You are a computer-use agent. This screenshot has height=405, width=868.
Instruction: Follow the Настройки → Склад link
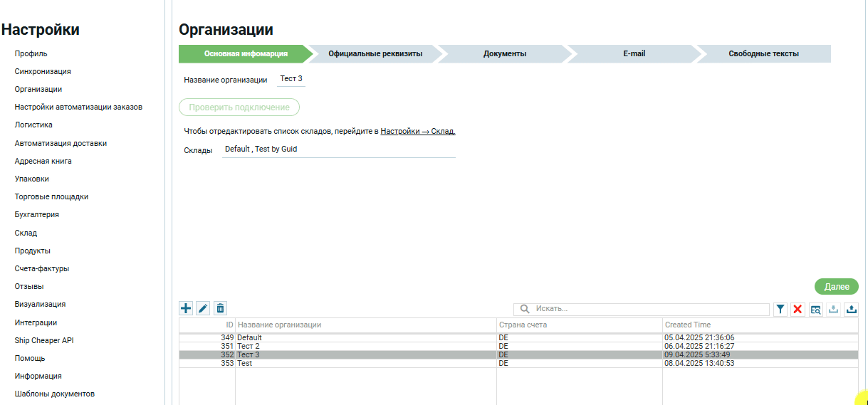418,132
